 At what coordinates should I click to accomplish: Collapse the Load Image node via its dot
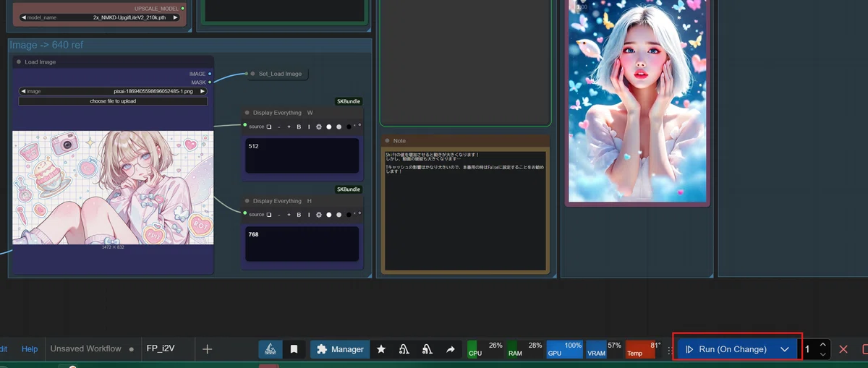19,62
